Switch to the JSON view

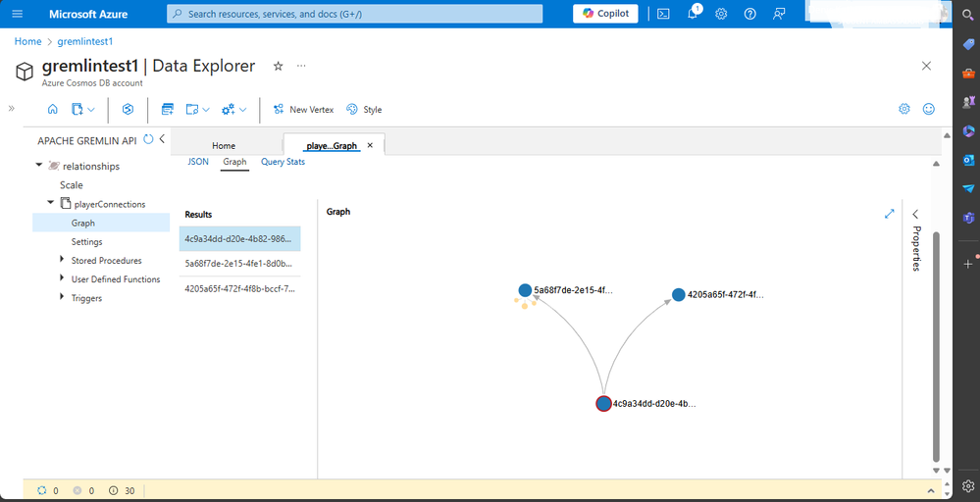198,162
